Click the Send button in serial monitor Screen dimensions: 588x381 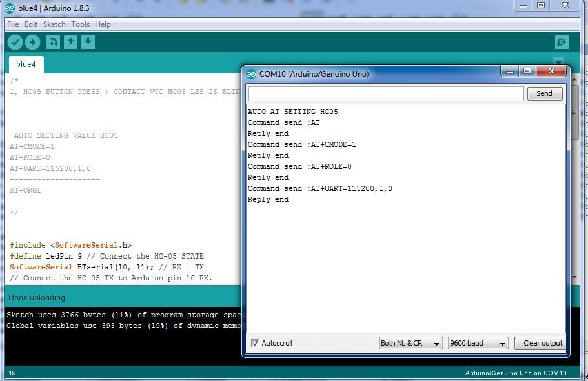tap(545, 93)
